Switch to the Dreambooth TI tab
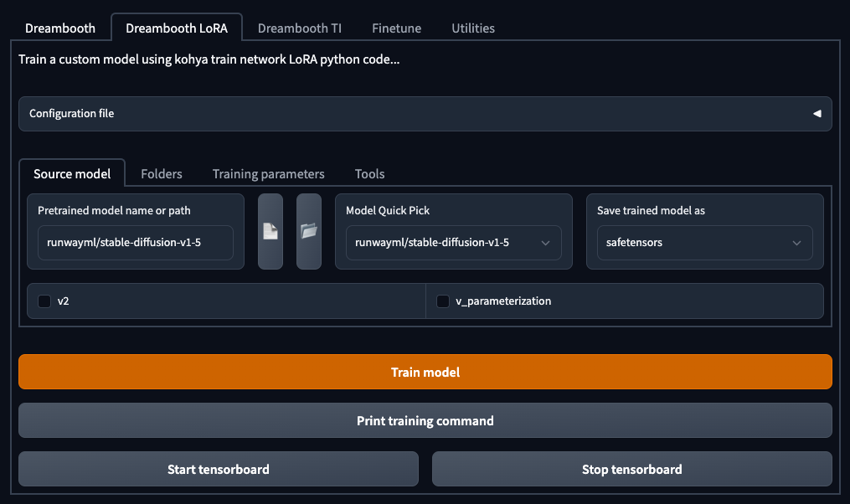 [x=299, y=28]
